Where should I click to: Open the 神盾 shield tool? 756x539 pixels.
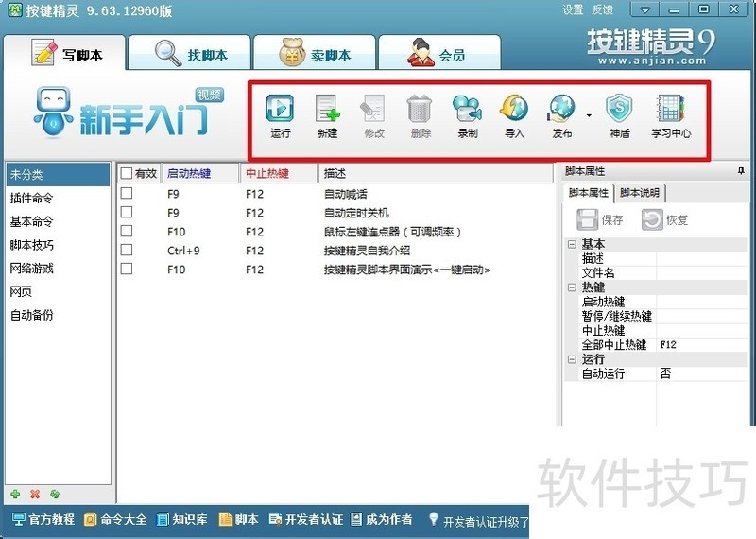620,115
